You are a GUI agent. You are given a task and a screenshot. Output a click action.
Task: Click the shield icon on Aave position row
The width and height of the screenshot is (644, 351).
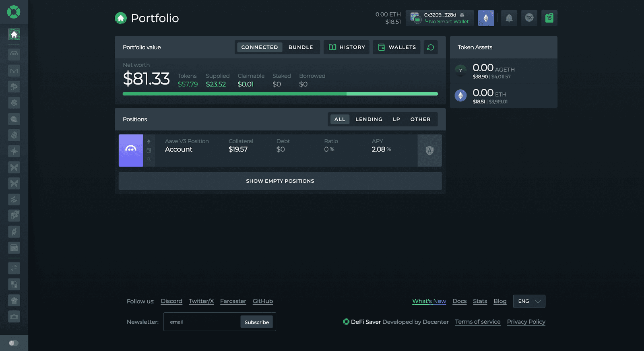point(429,151)
